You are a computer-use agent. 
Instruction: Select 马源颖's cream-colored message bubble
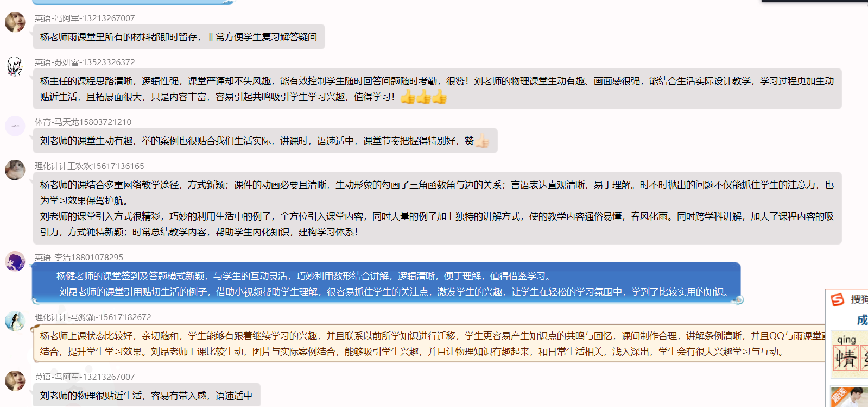429,343
